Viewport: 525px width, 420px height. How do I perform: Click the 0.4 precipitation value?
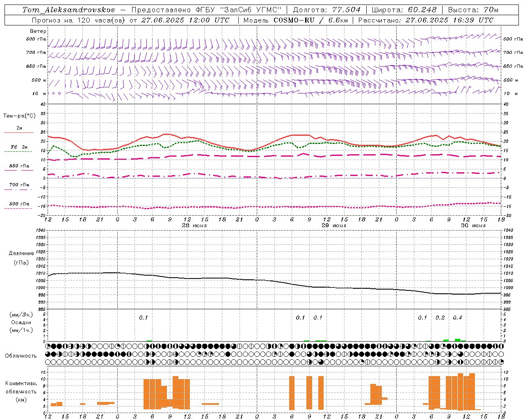[458, 317]
